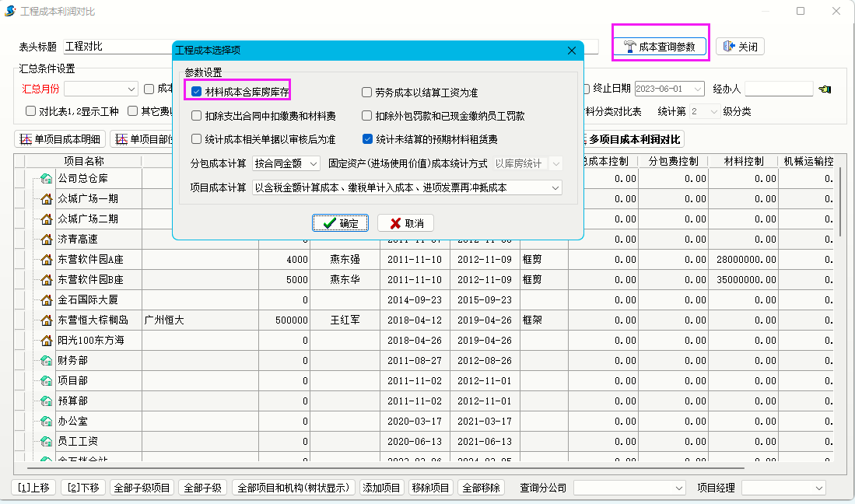
Task: Disable 统计未结算的预期材料租赁费
Action: coord(367,139)
